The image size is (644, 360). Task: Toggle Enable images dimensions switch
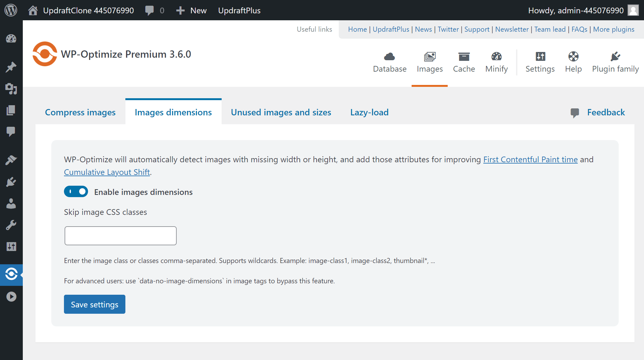[76, 191]
